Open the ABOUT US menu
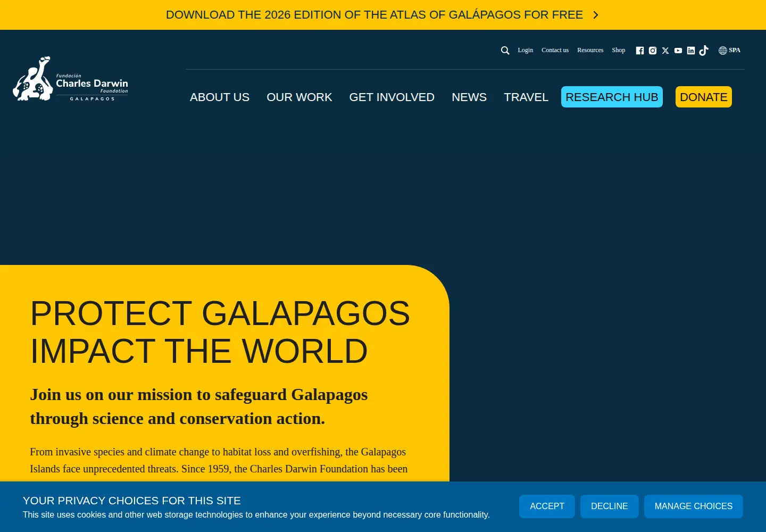Viewport: 766px width, 532px height. (x=220, y=97)
